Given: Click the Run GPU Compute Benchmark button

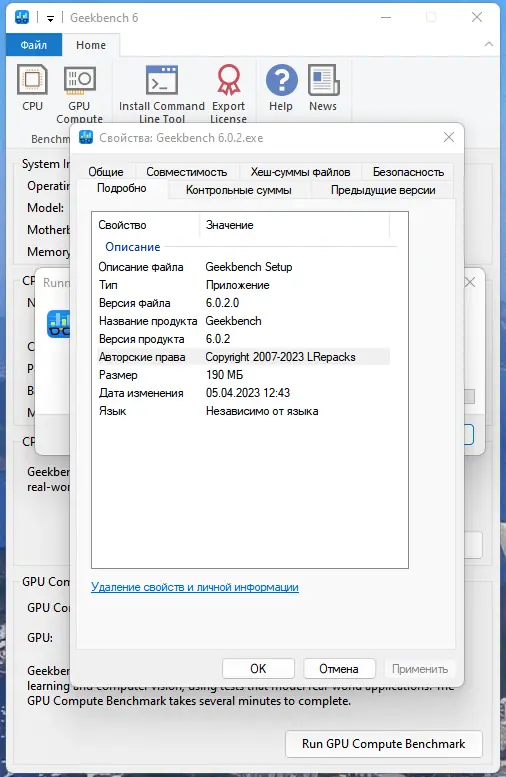Looking at the screenshot, I should [384, 744].
